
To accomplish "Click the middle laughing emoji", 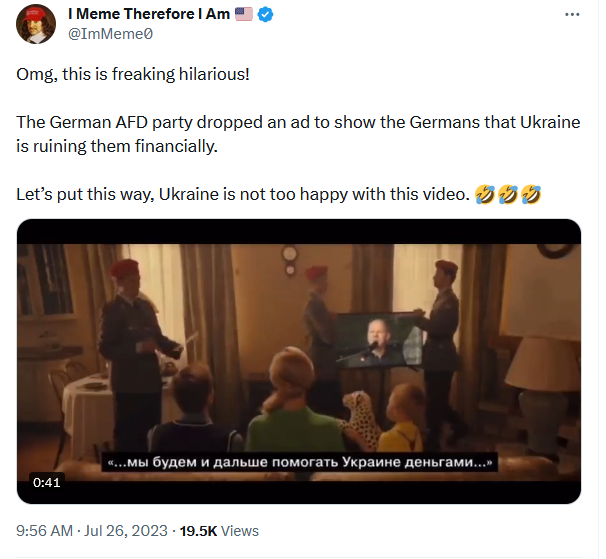I will (x=508, y=194).
